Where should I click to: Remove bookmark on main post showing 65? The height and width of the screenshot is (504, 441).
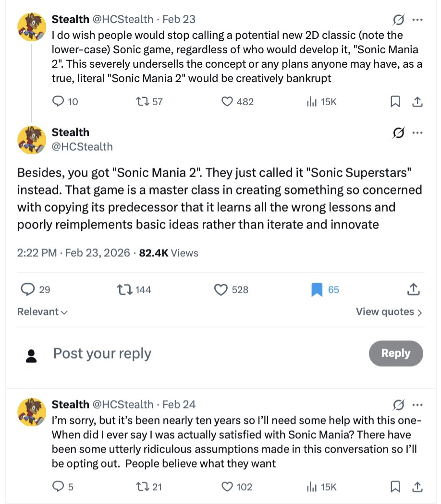tap(317, 289)
